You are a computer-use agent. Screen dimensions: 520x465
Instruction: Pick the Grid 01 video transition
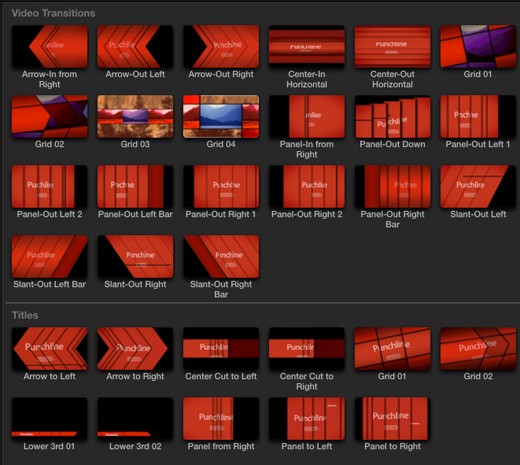478,47
